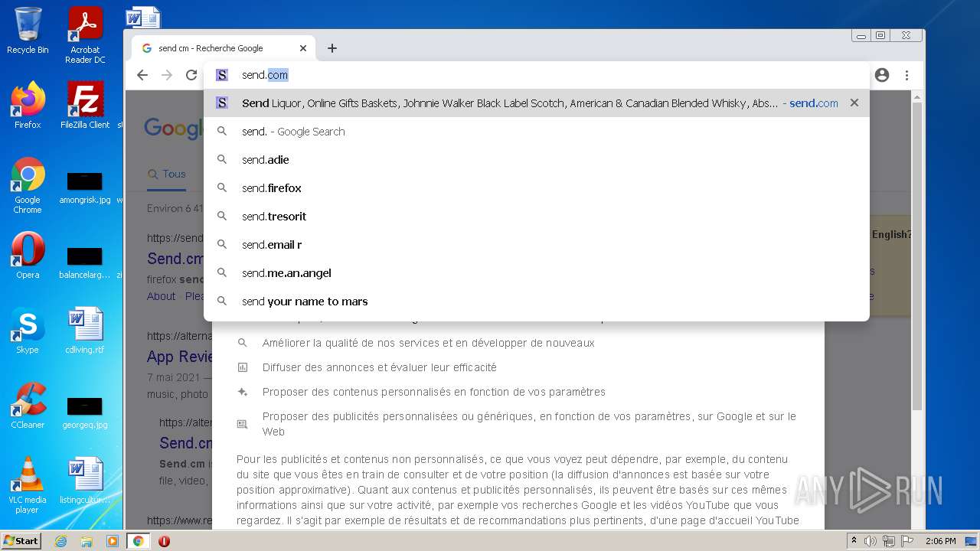Switch to Chrome in the taskbar
The height and width of the screenshot is (551, 980).
click(138, 541)
